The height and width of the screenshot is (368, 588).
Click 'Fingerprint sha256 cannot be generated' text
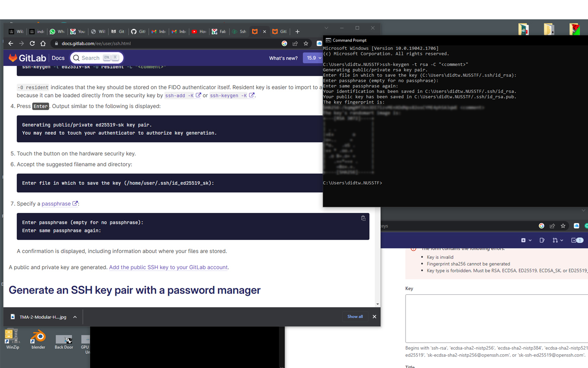469,264
